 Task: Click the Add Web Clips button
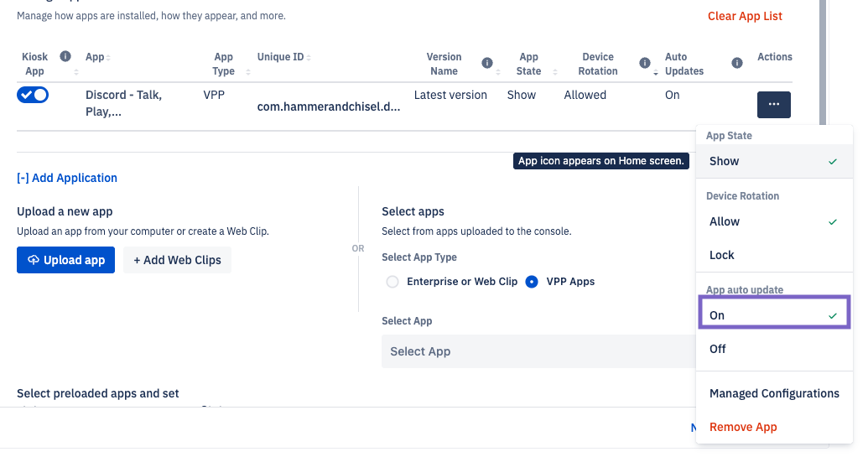(177, 260)
